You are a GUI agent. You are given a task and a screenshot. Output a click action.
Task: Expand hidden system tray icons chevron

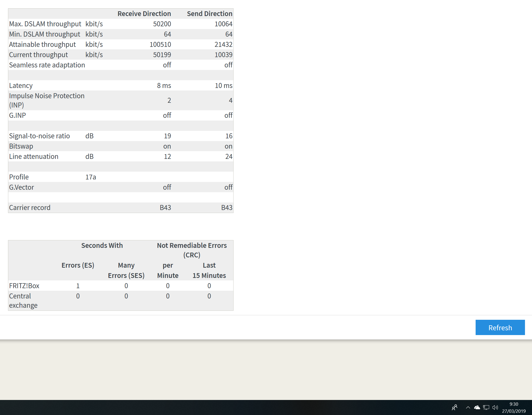tap(468, 407)
